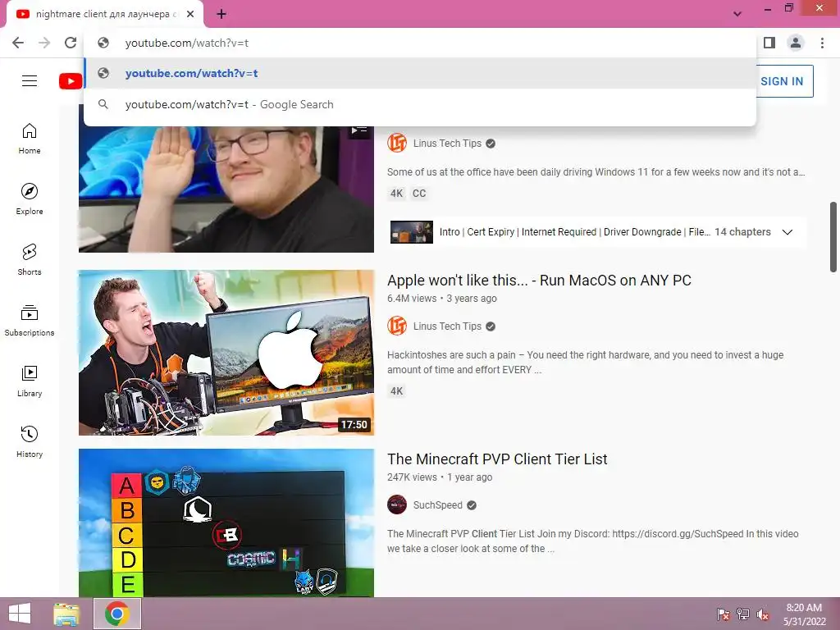Click the Minecraft PVP Client description text
This screenshot has height=630, width=840.
click(593, 541)
